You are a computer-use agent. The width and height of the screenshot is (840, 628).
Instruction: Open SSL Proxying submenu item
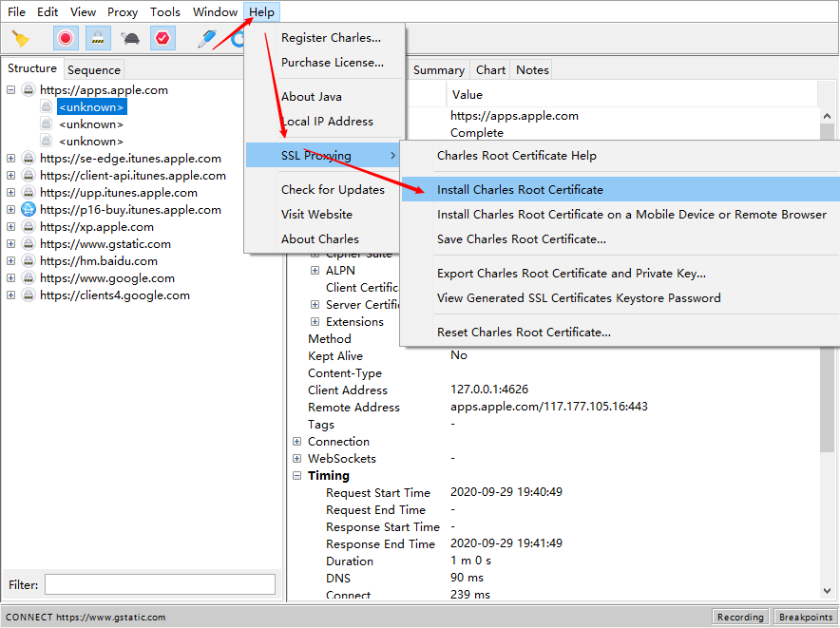tap(322, 156)
